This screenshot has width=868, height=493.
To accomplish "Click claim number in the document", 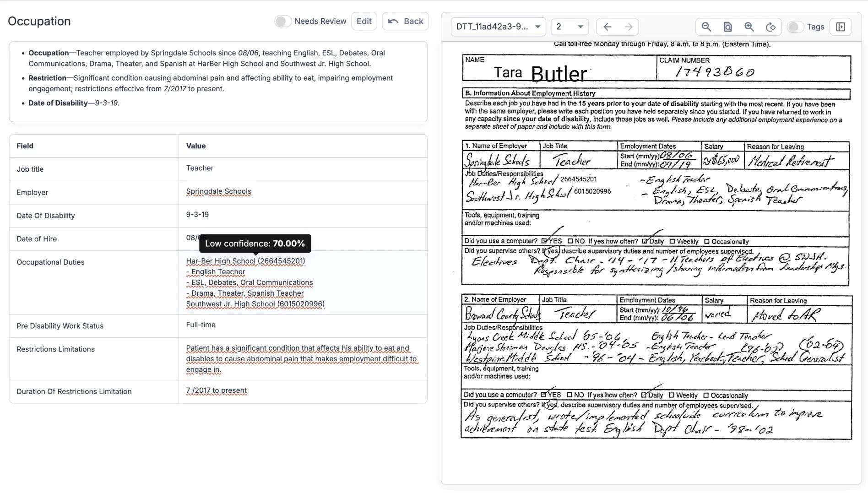I will [x=715, y=72].
